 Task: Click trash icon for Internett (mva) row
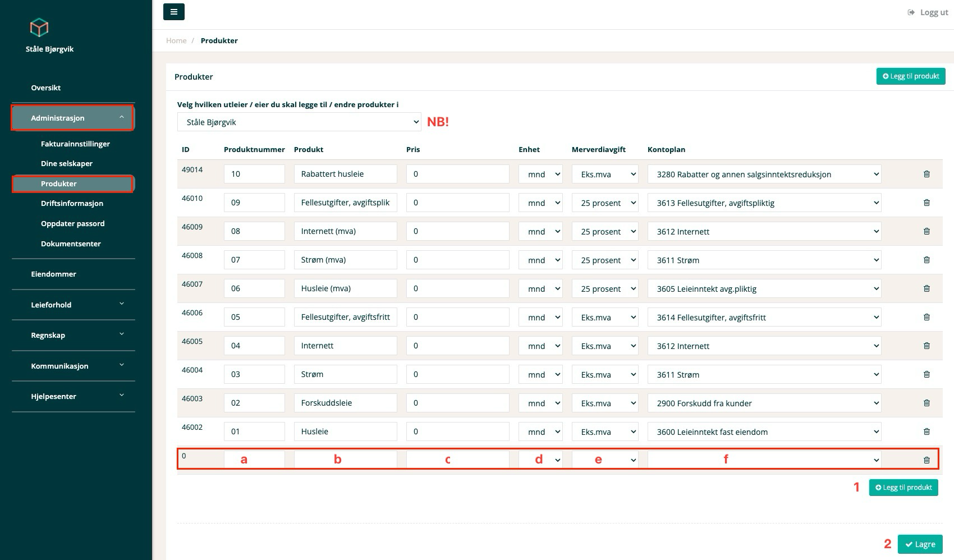tap(927, 231)
